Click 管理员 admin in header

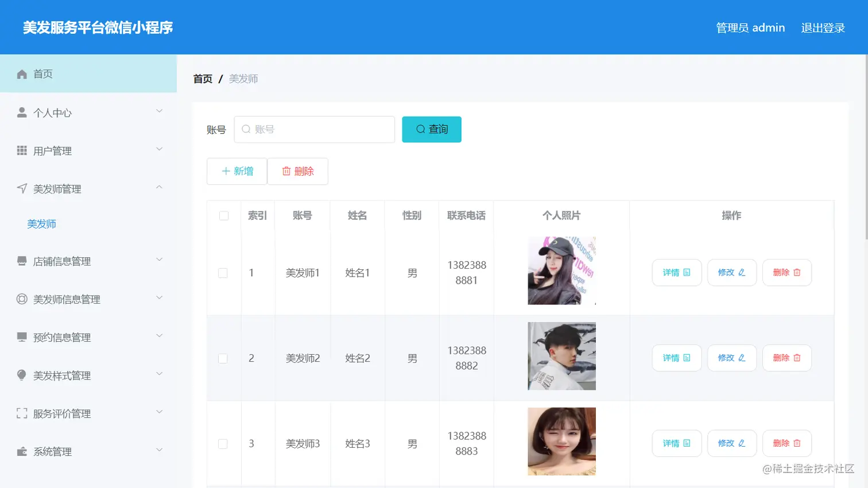tap(750, 28)
